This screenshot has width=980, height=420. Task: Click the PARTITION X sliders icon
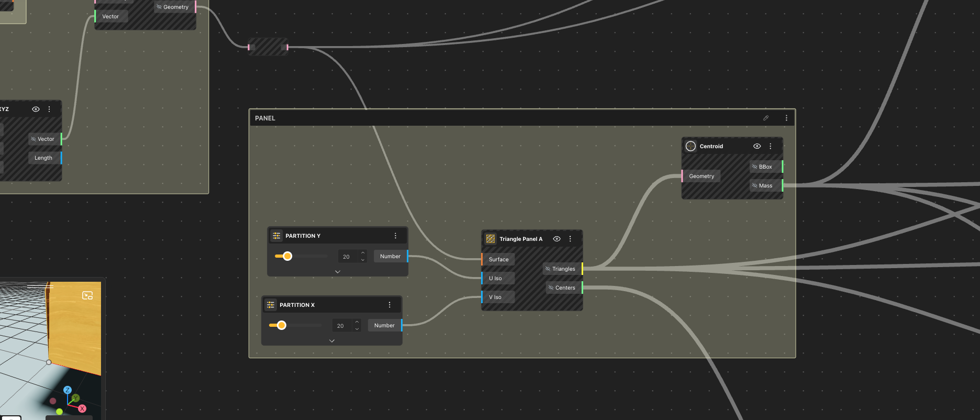pyautogui.click(x=271, y=305)
